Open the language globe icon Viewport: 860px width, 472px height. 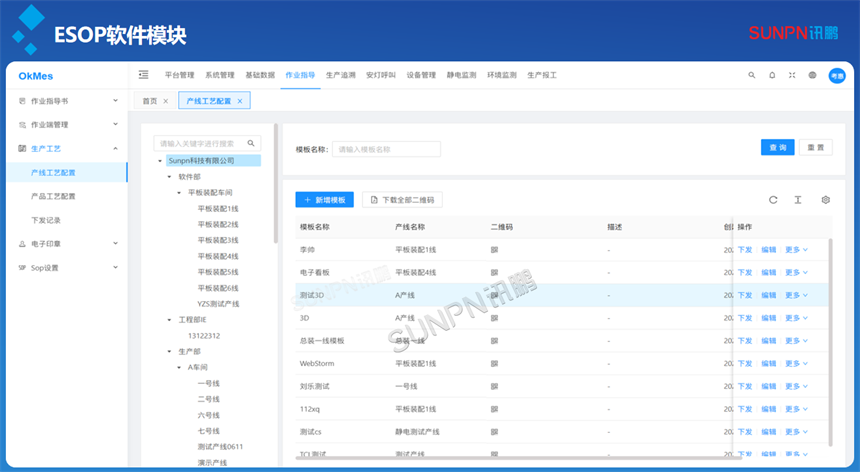click(x=812, y=75)
